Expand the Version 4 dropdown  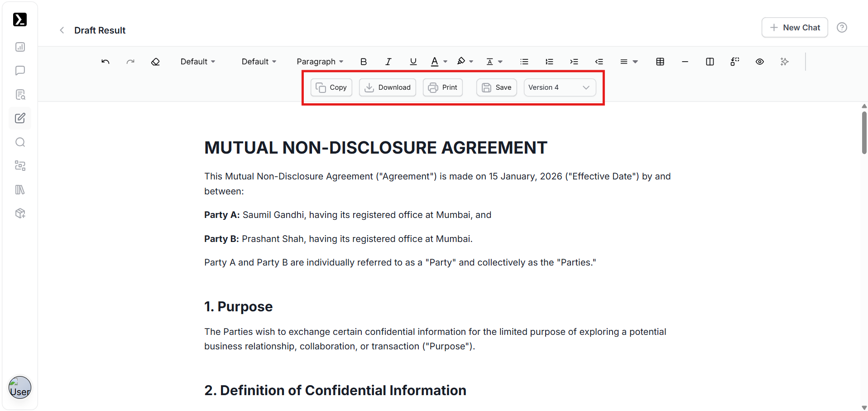pos(559,87)
